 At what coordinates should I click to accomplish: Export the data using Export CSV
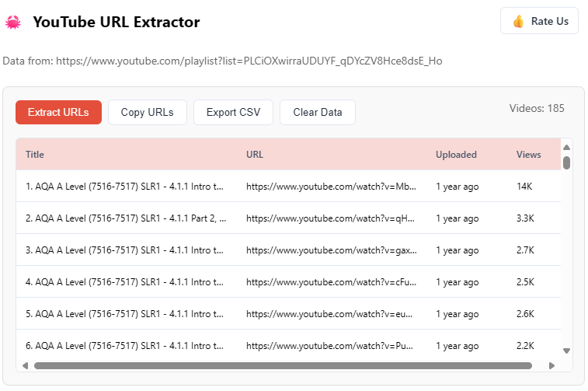[x=233, y=113]
